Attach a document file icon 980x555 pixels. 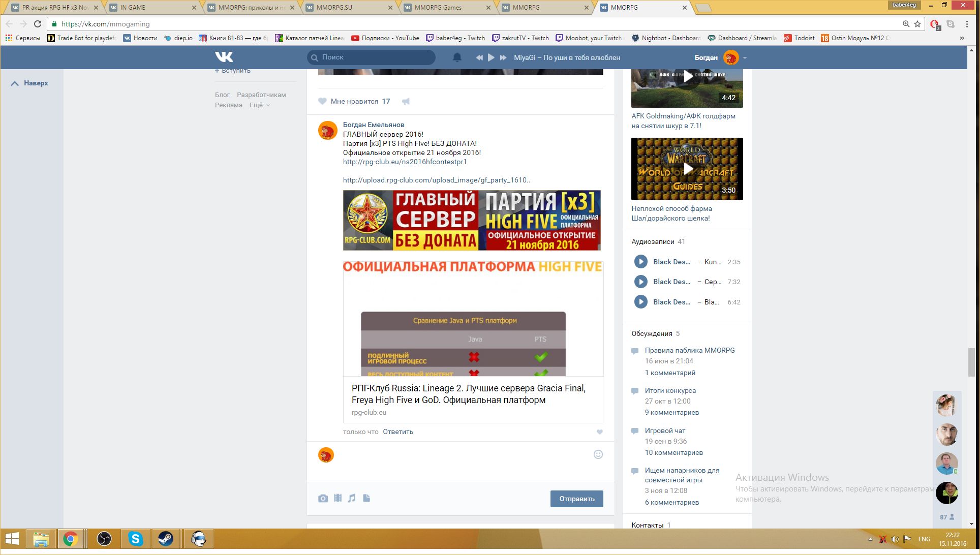(366, 498)
